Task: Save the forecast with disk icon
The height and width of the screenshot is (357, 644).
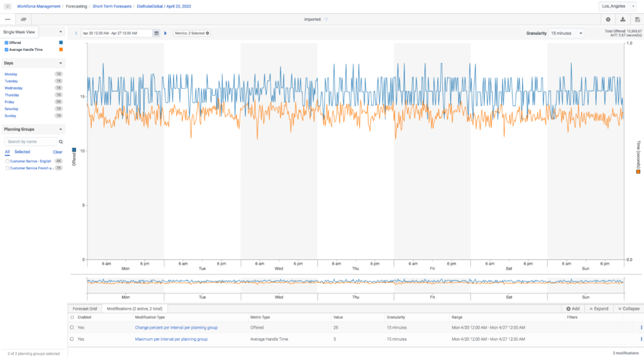Action: [x=637, y=20]
